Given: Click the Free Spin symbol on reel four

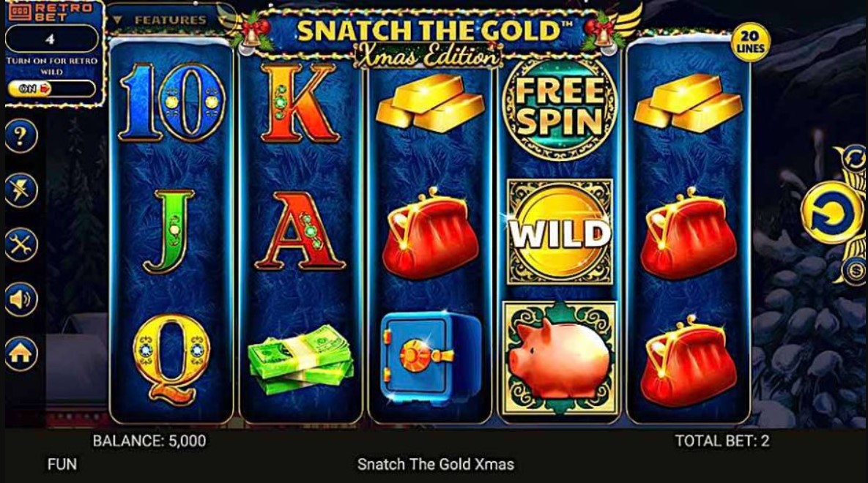Looking at the screenshot, I should coord(559,108).
